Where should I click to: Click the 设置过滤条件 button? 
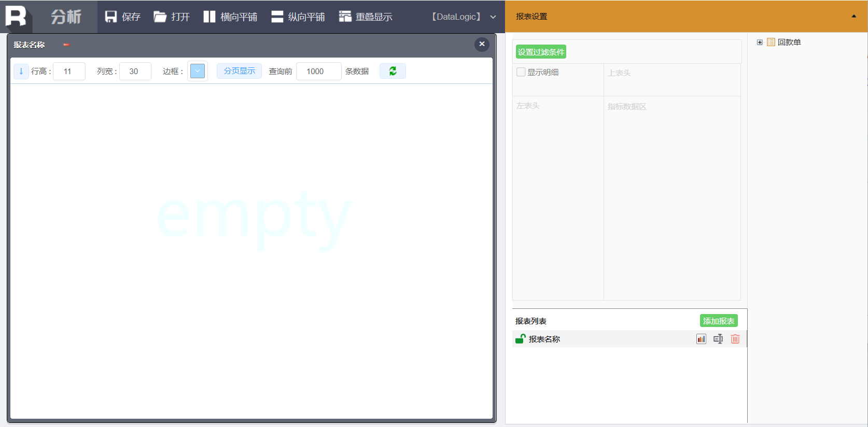(x=541, y=52)
